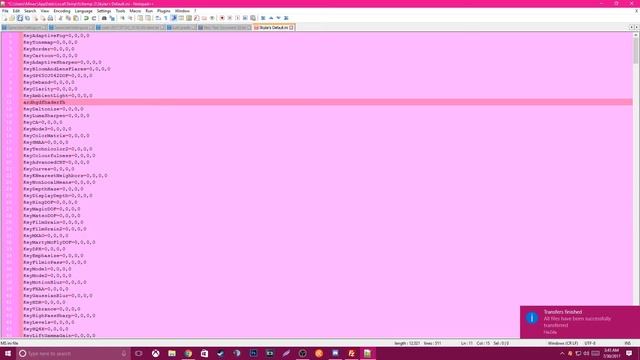Open Find with the binoculars icon

(104, 18)
